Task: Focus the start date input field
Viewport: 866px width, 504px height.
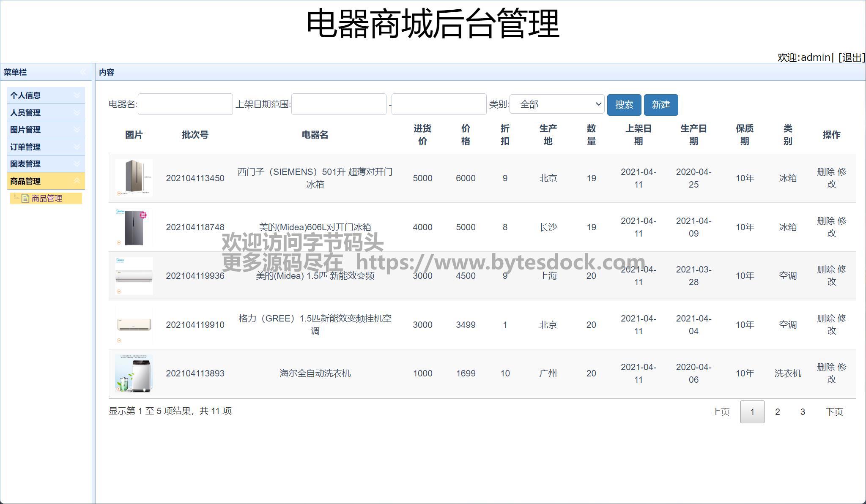Action: [339, 104]
